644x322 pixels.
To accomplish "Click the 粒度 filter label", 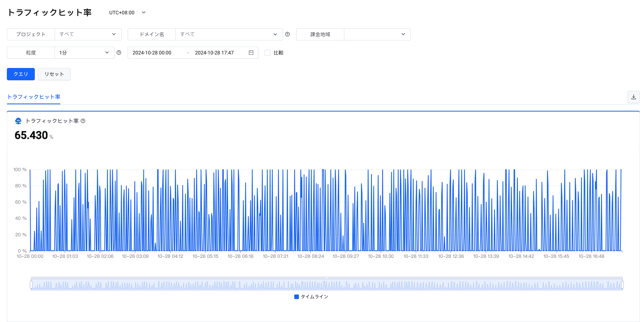I will pos(31,53).
